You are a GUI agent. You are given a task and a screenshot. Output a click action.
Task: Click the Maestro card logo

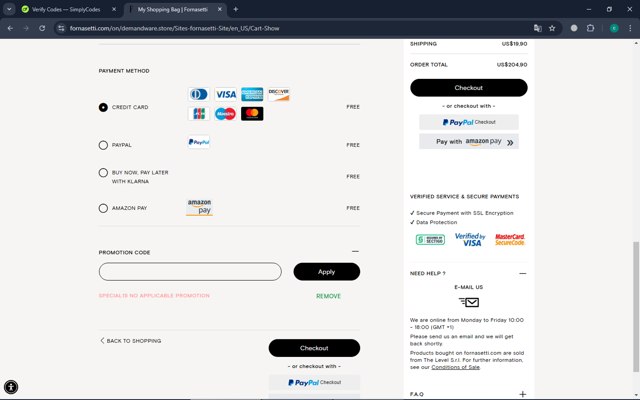[x=226, y=114]
